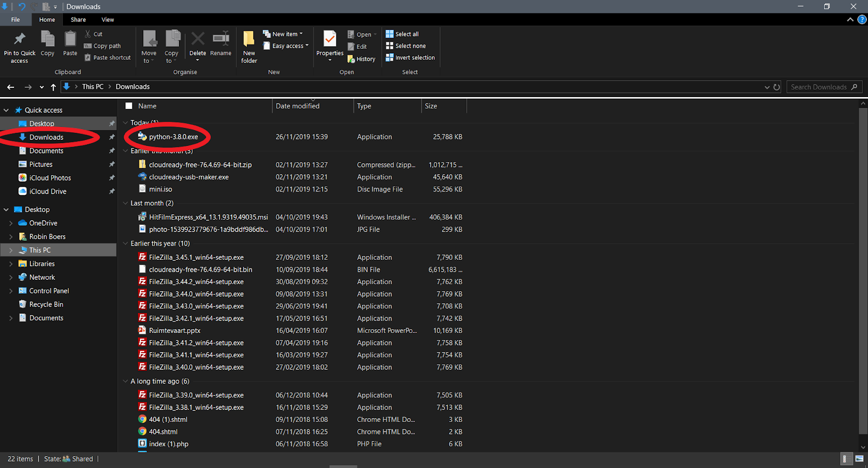Collapse the Quick access tree node

(7, 110)
